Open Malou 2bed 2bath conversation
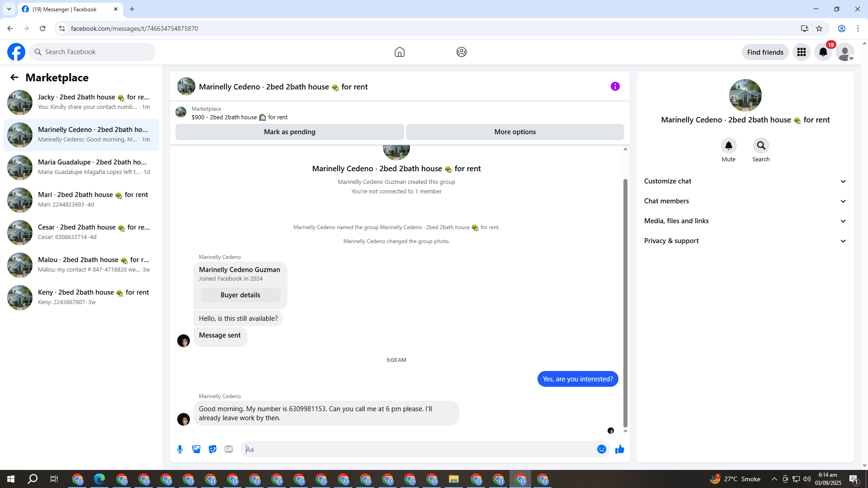 tap(81, 265)
